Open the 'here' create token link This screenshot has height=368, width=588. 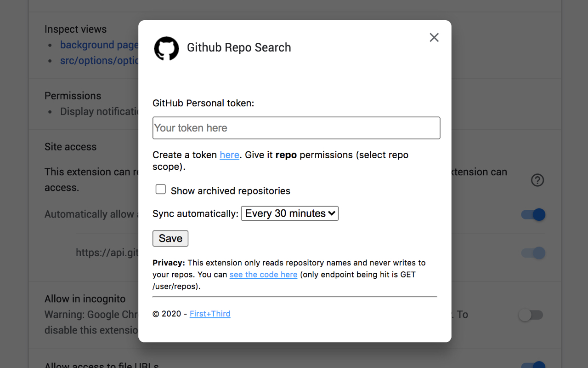229,155
